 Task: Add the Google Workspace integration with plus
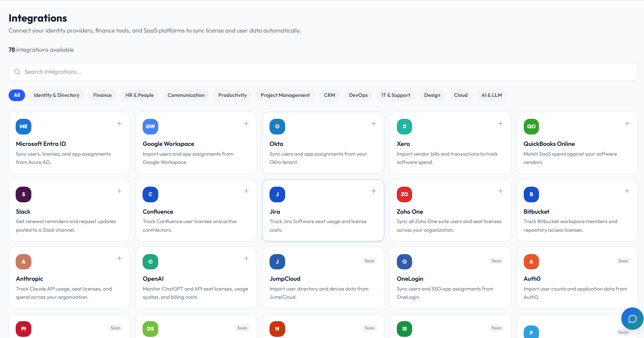click(x=246, y=124)
